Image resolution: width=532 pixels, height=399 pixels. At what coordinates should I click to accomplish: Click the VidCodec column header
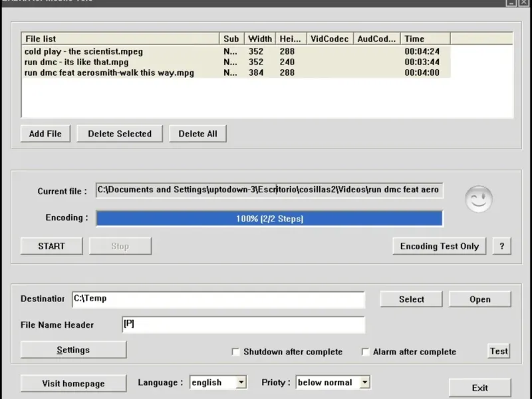click(330, 39)
